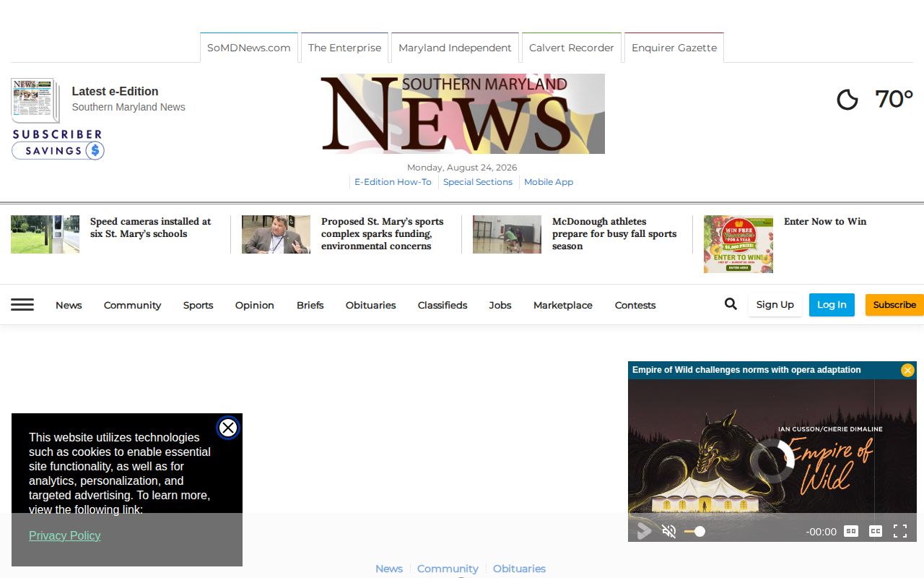Read Proposed St. Mary's sports complex story
Screen dimensions: 924x578
383,233
